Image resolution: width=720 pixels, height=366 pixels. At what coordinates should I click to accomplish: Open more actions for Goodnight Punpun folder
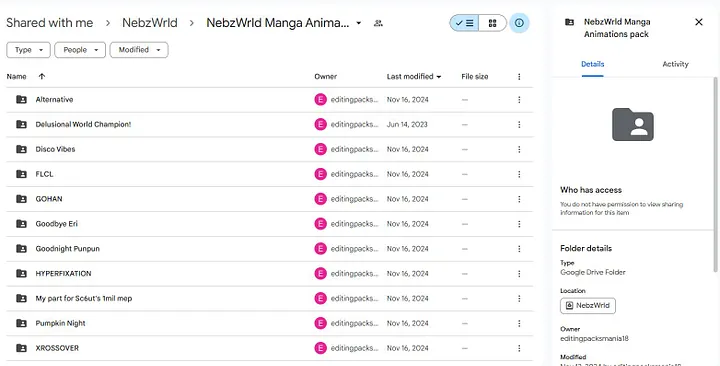(519, 248)
